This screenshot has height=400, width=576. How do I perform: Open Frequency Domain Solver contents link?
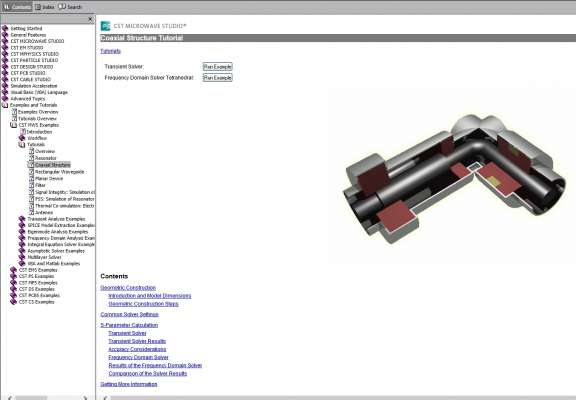tap(138, 357)
